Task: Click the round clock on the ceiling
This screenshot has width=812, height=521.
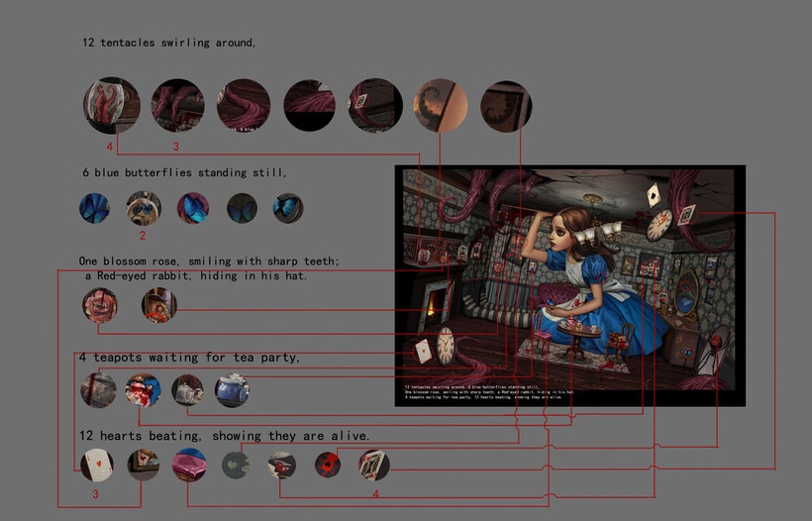Action: pos(659,225)
